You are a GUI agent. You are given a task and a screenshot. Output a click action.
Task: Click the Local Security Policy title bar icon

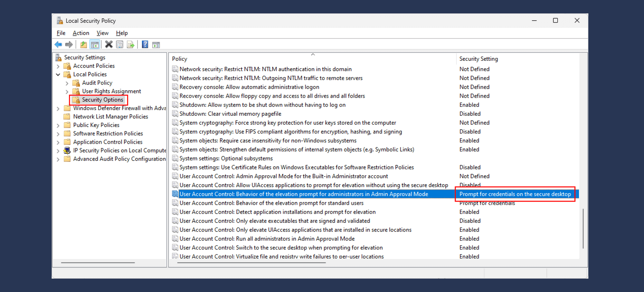click(x=60, y=21)
